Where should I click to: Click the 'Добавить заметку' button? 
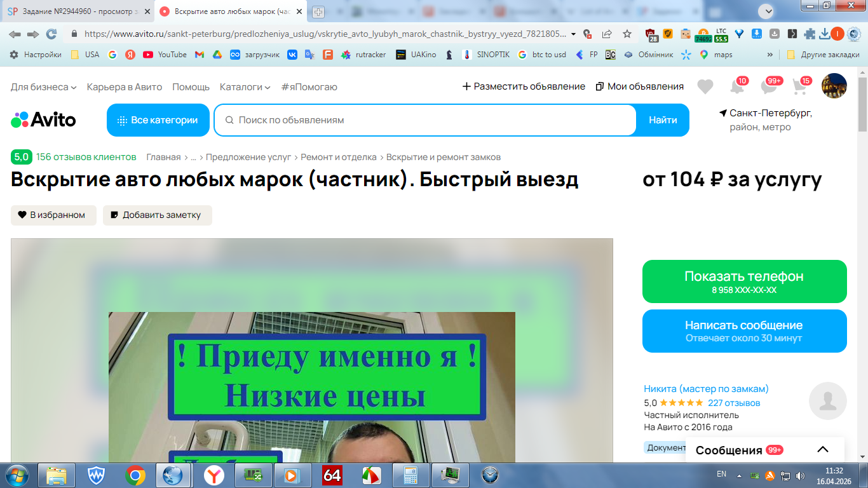point(158,215)
